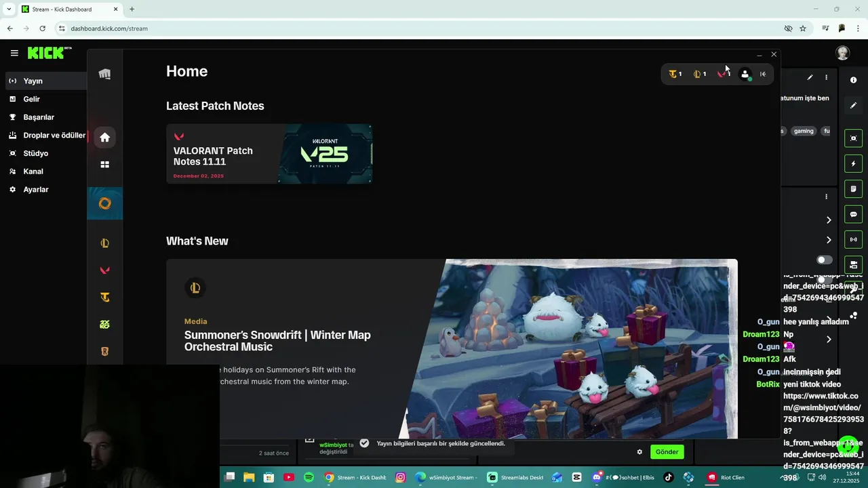The image size is (868, 488).
Task: Open chat settings gear beside Gönder
Action: pyautogui.click(x=639, y=452)
